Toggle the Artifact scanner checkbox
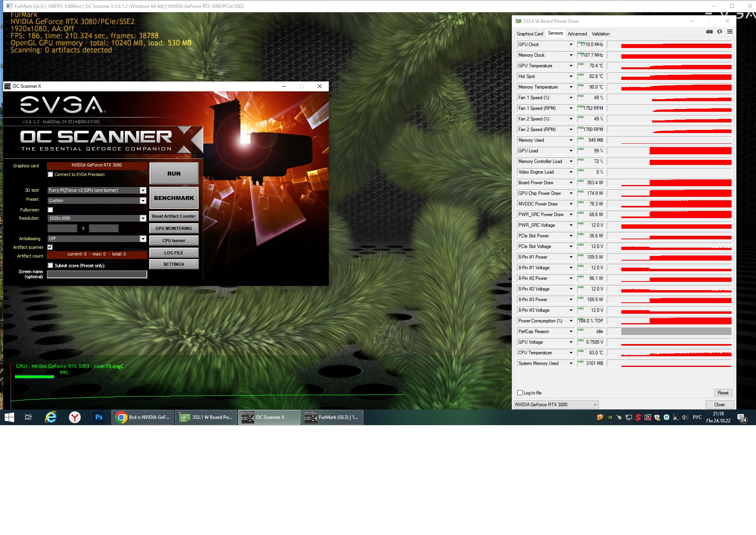 [50, 247]
